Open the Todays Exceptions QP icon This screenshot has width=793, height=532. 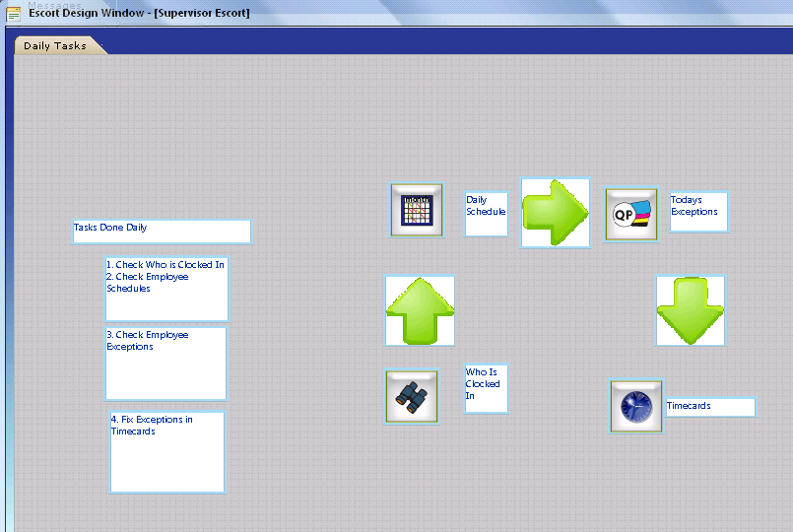pyautogui.click(x=630, y=215)
